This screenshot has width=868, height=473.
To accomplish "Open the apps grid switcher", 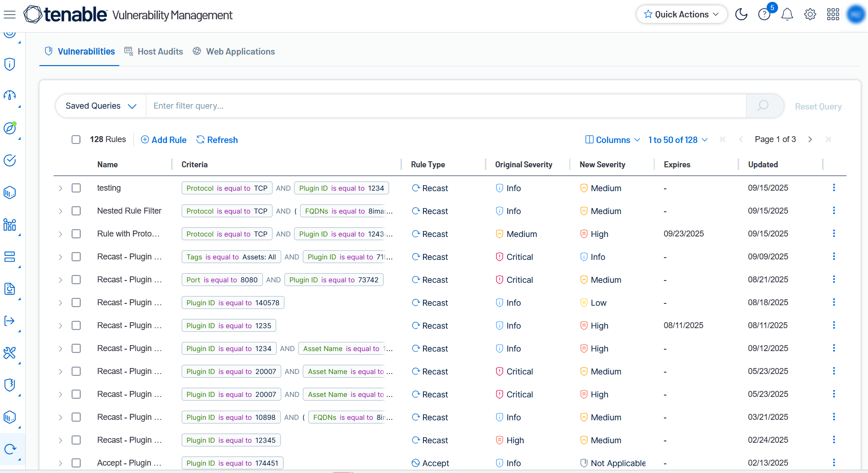I will (x=833, y=15).
